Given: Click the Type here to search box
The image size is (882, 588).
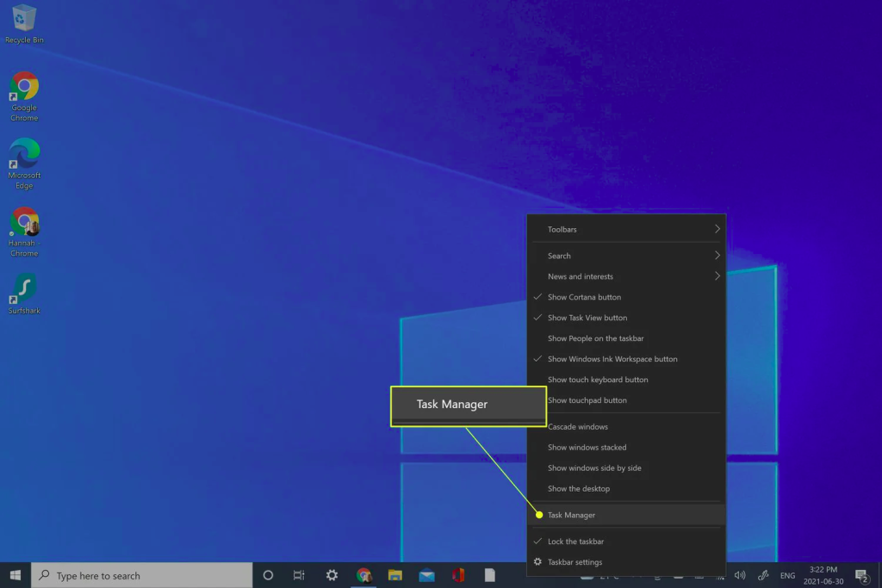Looking at the screenshot, I should [x=142, y=575].
